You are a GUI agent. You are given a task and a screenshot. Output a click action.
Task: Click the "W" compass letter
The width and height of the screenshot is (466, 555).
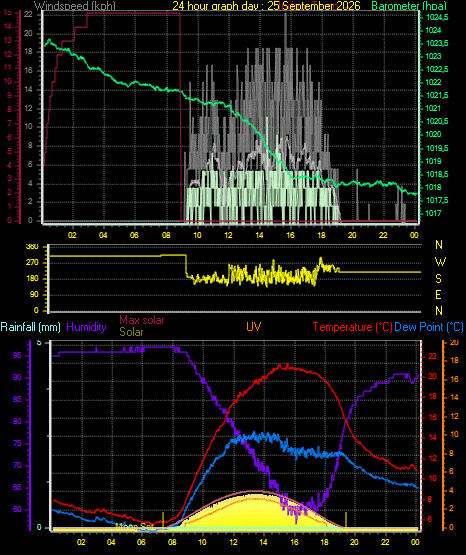pos(440,262)
